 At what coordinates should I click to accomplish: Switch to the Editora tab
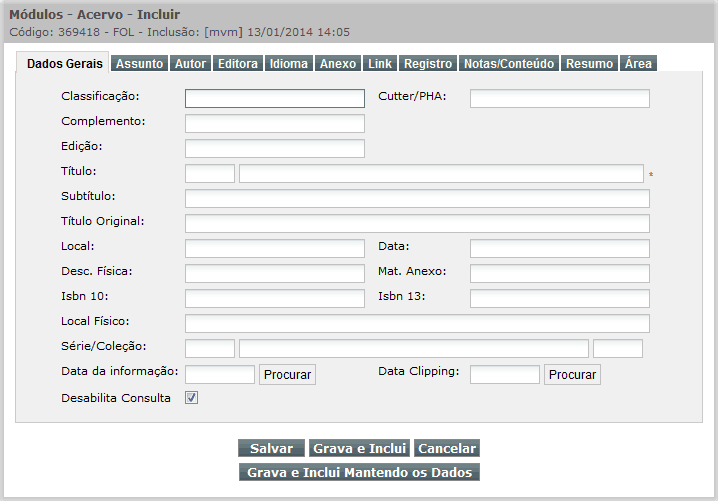click(x=238, y=63)
